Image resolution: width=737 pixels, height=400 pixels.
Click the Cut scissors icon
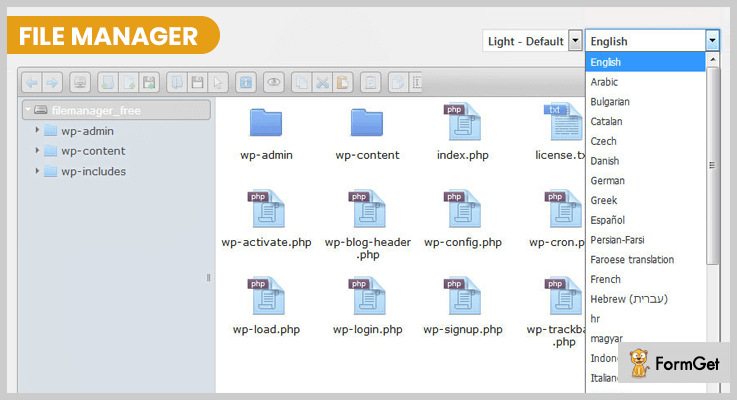point(322,83)
